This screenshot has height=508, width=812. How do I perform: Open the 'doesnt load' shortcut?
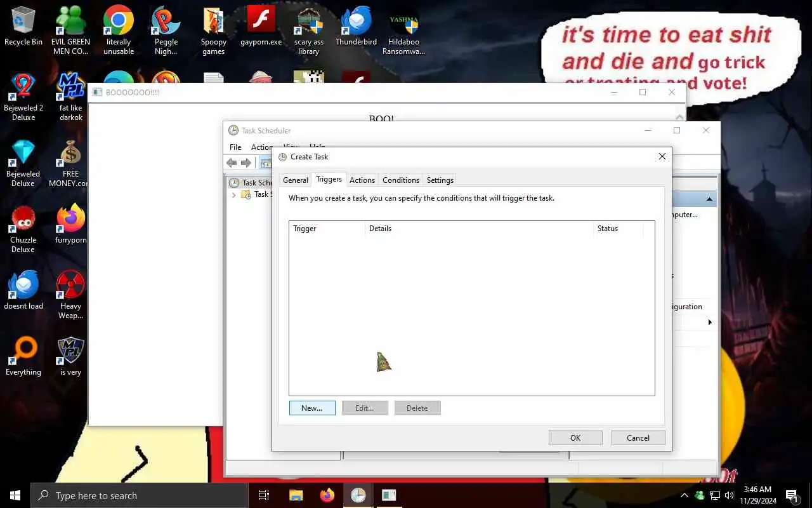pos(23,291)
